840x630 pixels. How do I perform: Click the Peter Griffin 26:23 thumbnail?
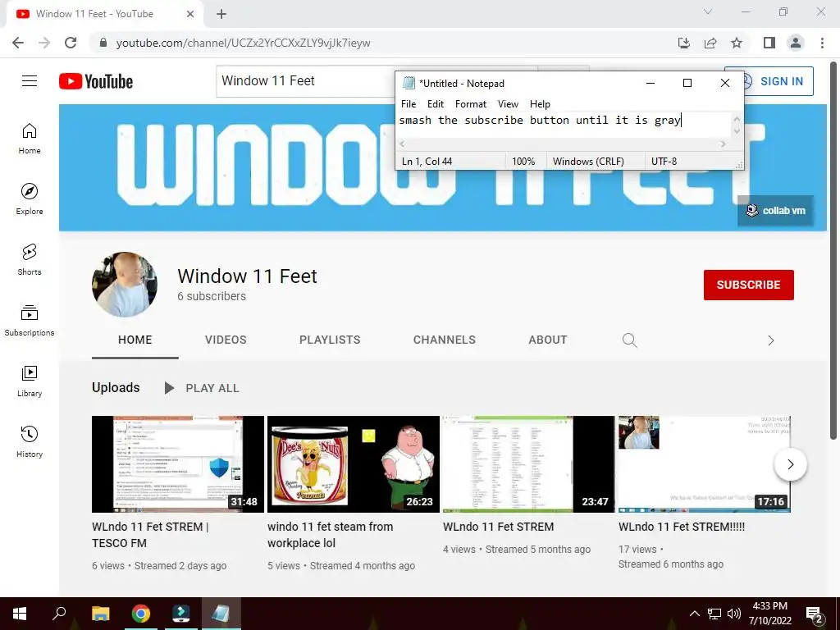pyautogui.click(x=354, y=464)
